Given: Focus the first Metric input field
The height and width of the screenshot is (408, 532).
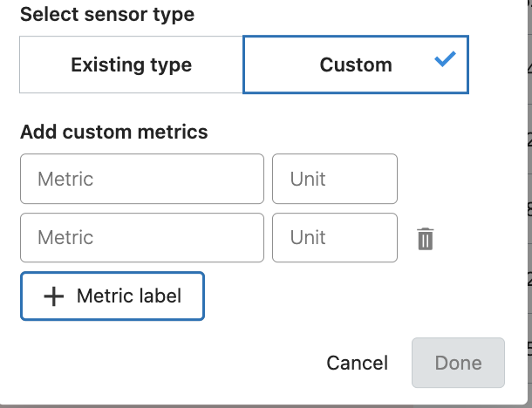Looking at the screenshot, I should [x=142, y=179].
